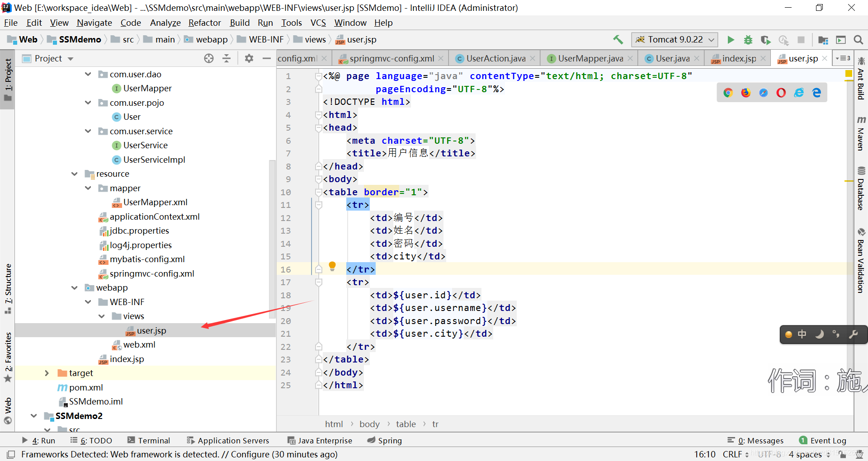The height and width of the screenshot is (461, 868).
Task: Open the VCS menu
Action: 318,23
